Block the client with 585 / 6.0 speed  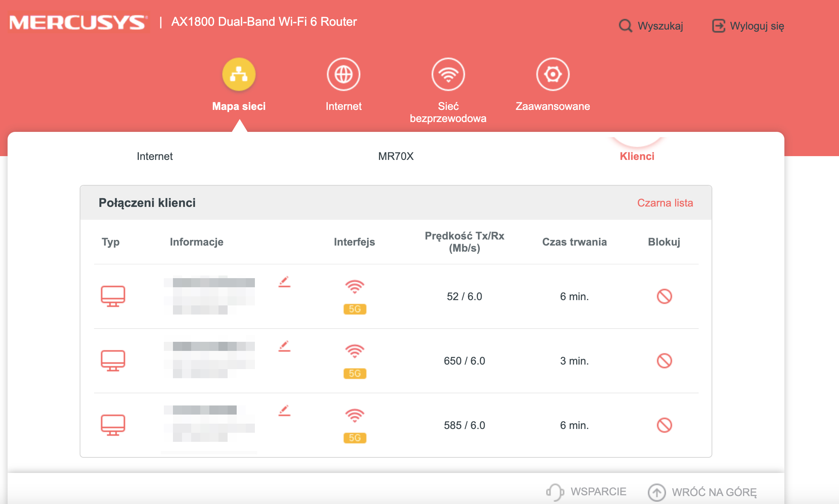click(664, 425)
